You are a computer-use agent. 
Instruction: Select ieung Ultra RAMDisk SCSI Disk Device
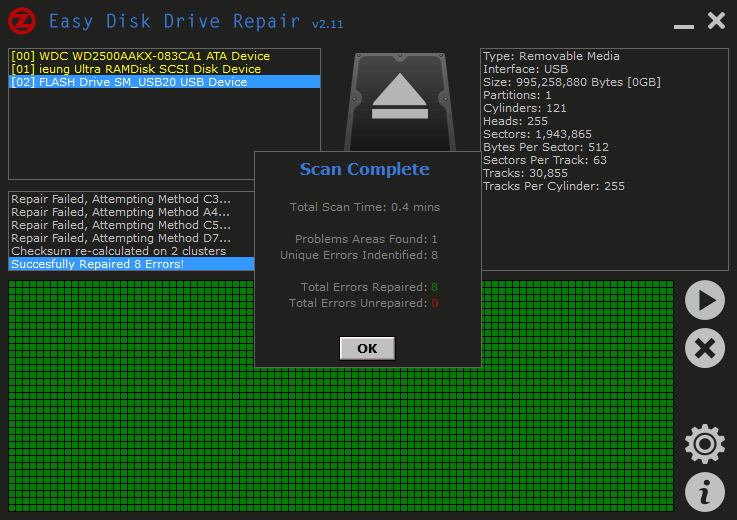pos(165,69)
